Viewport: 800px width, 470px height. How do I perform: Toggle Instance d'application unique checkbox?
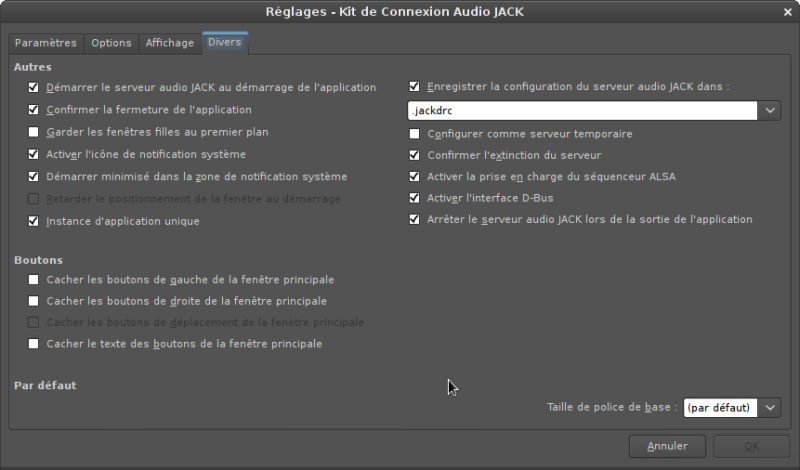[33, 221]
